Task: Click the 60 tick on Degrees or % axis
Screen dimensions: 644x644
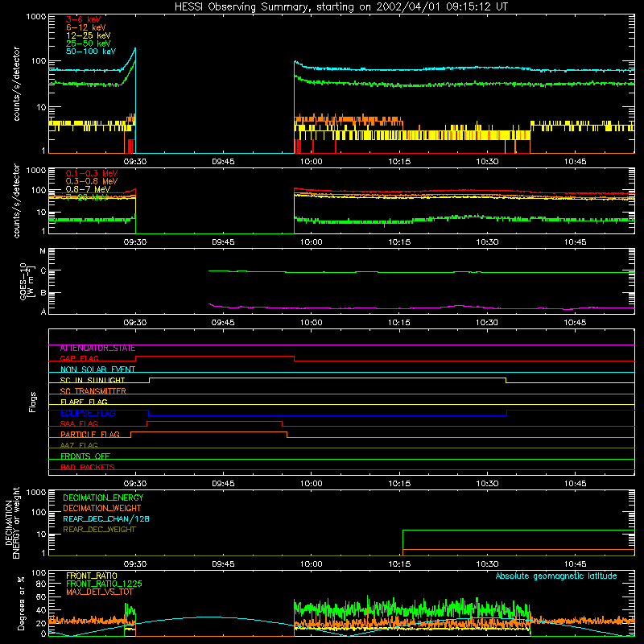Action: 41,597
